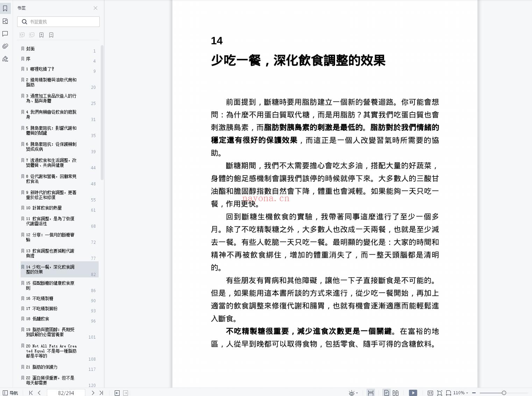The height and width of the screenshot is (396, 532).
Task: Set actual size 1:1 zoom
Action: tap(430, 393)
